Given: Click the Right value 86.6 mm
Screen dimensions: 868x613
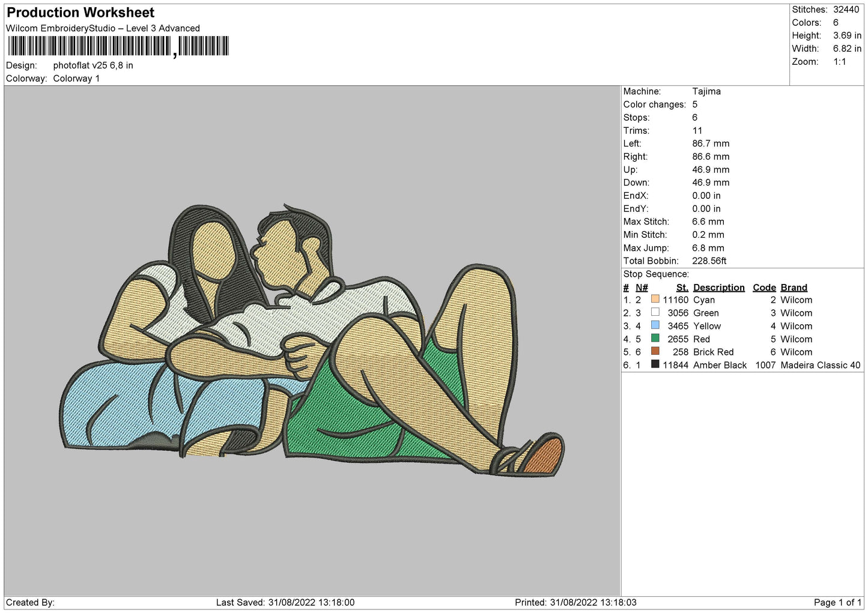Looking at the screenshot, I should [x=711, y=157].
